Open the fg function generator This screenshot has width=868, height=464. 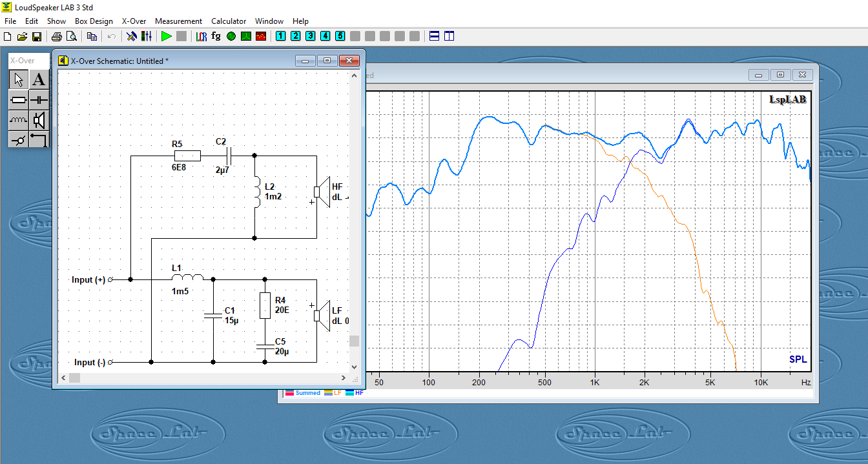(x=216, y=36)
